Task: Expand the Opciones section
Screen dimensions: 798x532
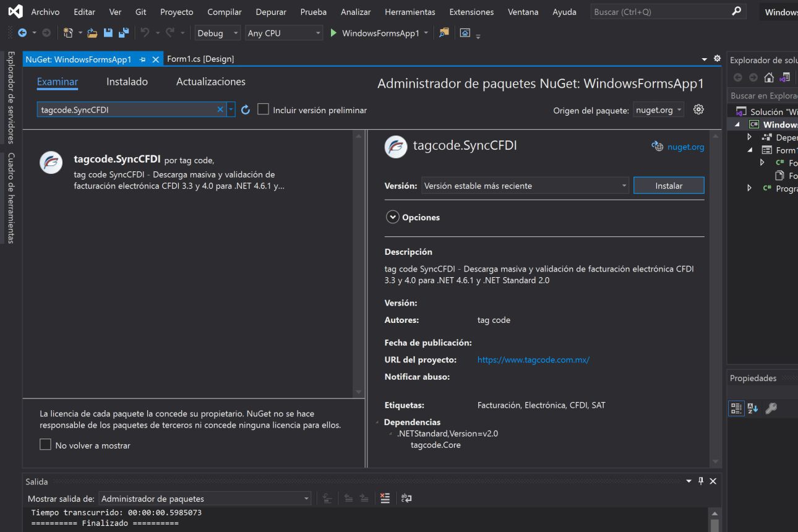Action: click(x=393, y=217)
